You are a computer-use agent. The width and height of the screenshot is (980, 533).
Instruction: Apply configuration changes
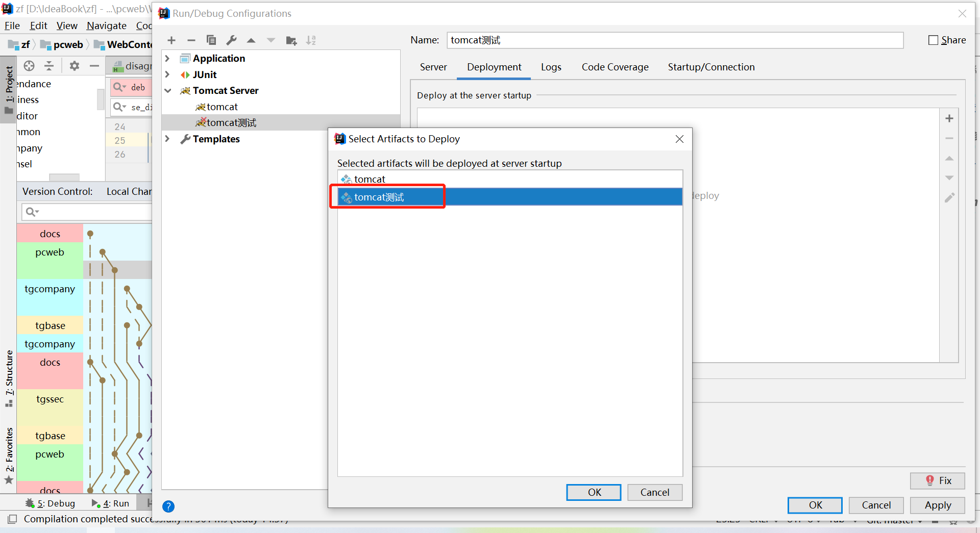point(938,505)
